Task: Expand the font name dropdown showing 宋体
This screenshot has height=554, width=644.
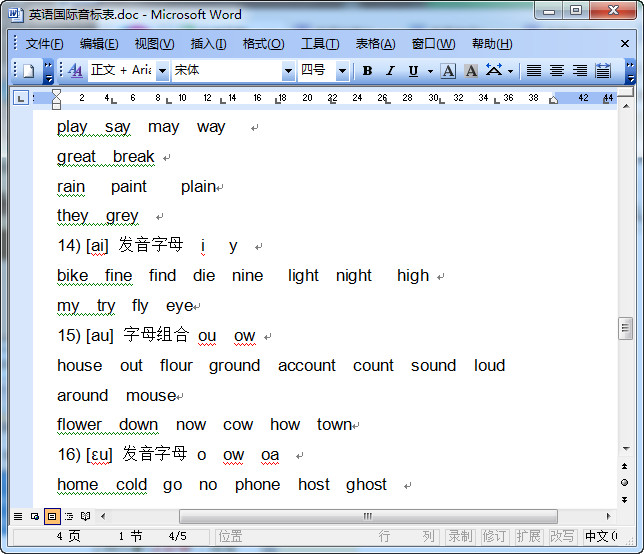Action: pos(289,71)
